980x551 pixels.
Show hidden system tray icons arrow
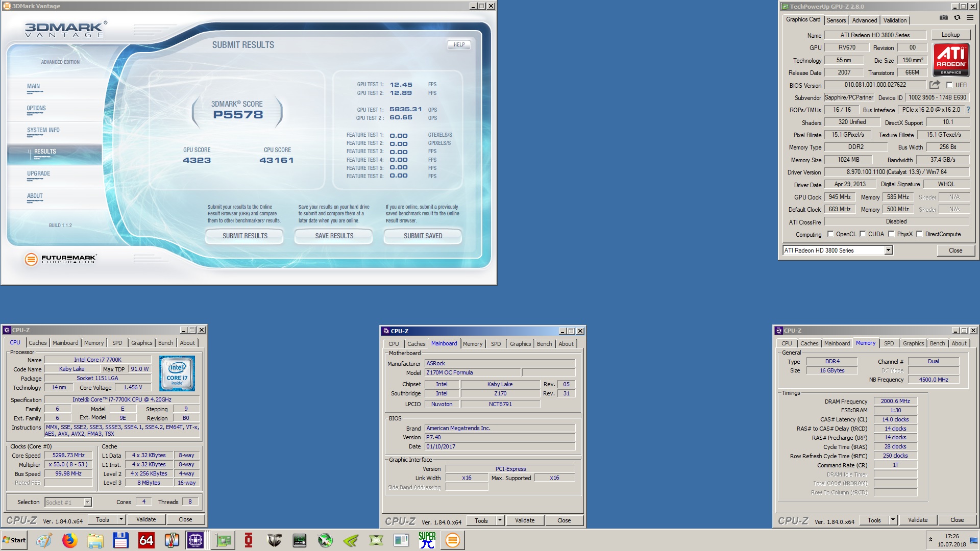[930, 540]
